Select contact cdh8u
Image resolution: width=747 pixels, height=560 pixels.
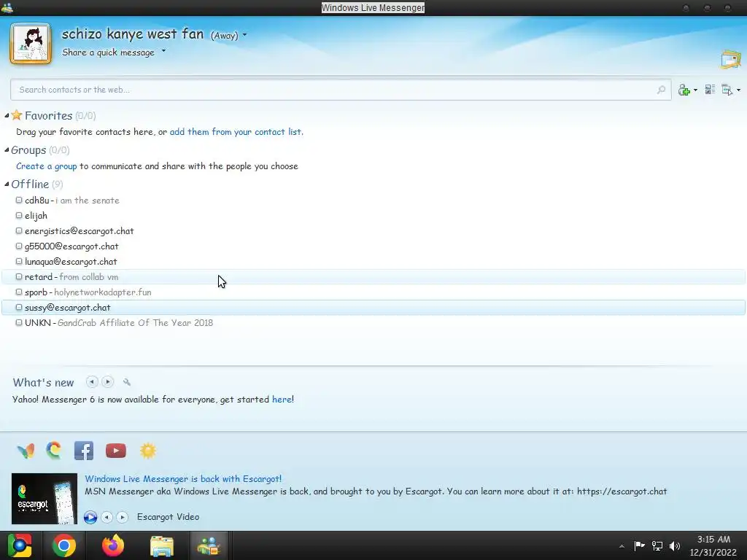coord(373,201)
